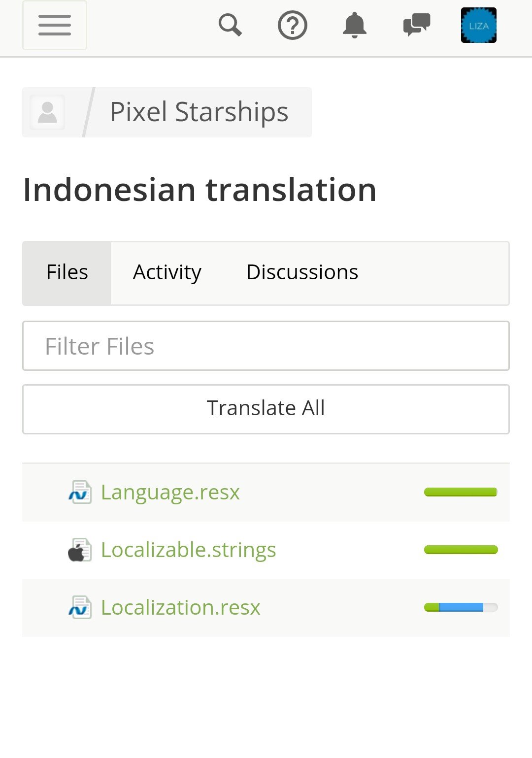Open the LIZA profile avatar
This screenshot has width=532, height=758.
tap(479, 26)
